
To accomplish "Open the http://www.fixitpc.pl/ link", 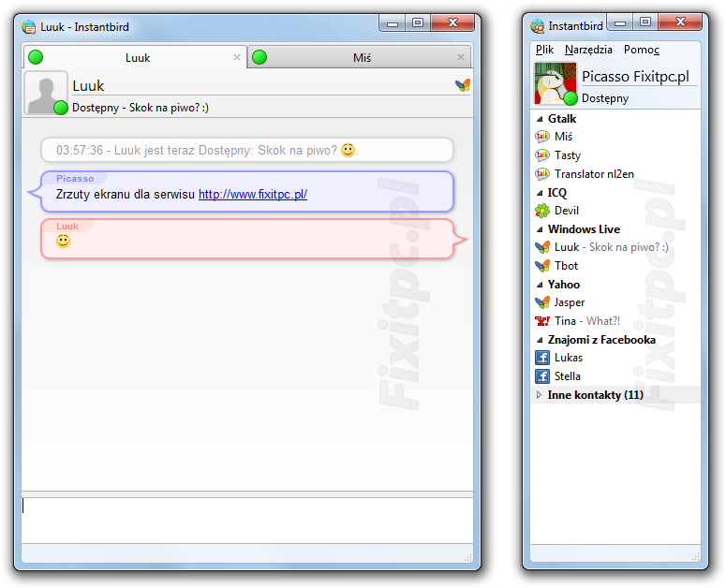I will pyautogui.click(x=253, y=195).
